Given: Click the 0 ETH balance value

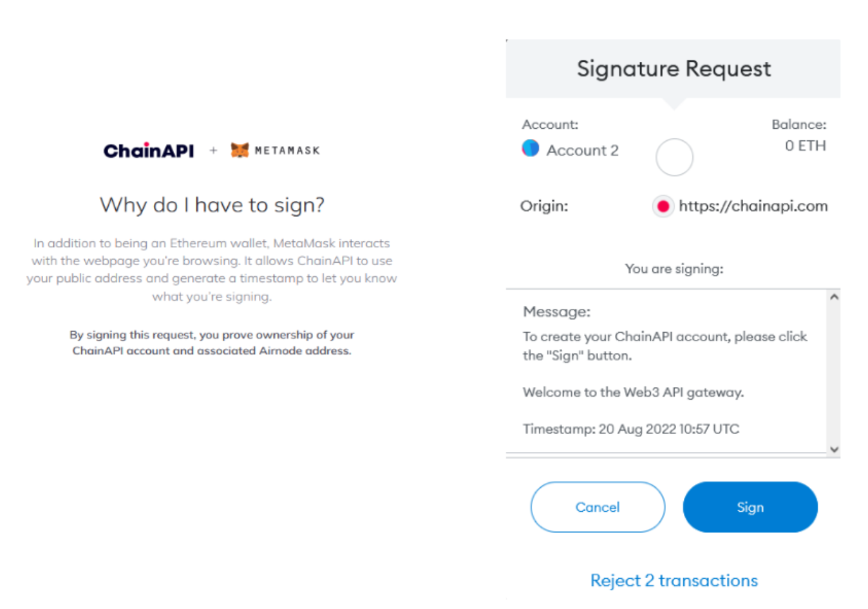Looking at the screenshot, I should (x=805, y=146).
